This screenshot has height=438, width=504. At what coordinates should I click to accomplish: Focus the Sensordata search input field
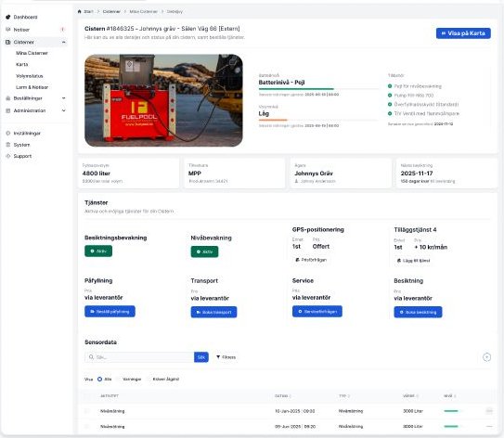(139, 357)
